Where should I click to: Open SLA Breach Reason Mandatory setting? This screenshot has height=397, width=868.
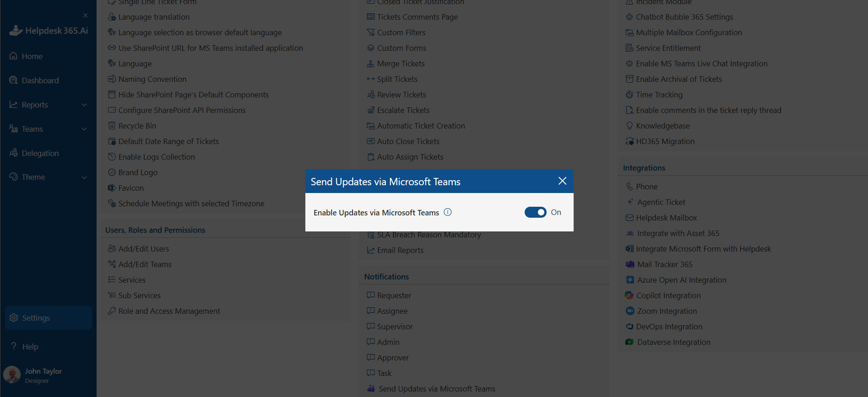click(x=429, y=235)
